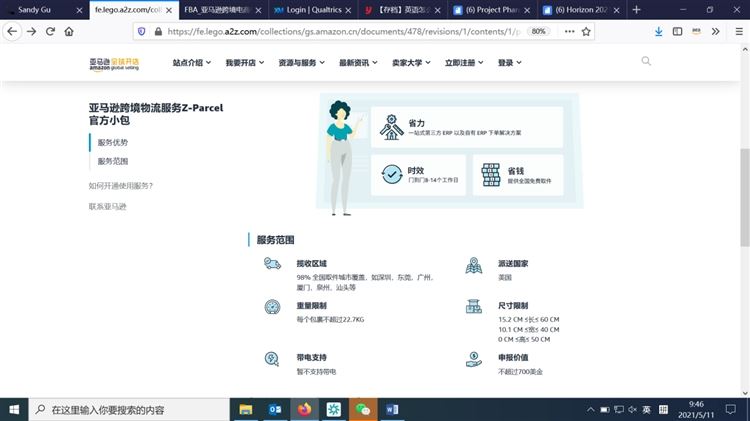
Task: Expand the 最新资讯 dropdown menu
Action: click(358, 63)
